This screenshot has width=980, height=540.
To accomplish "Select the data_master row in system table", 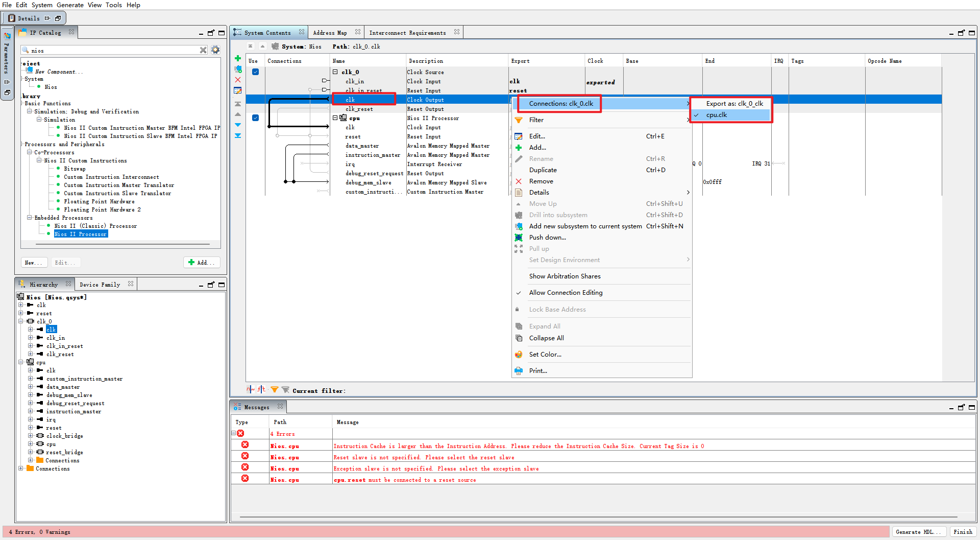I will pos(362,146).
